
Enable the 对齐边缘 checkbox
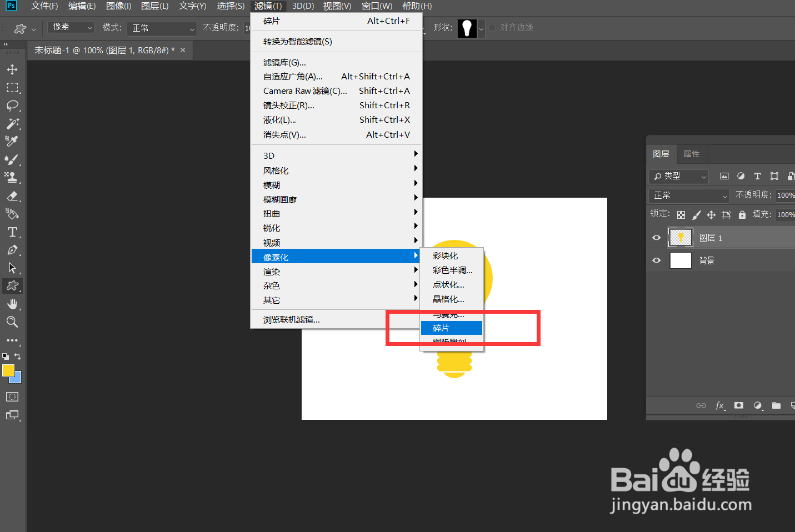492,27
